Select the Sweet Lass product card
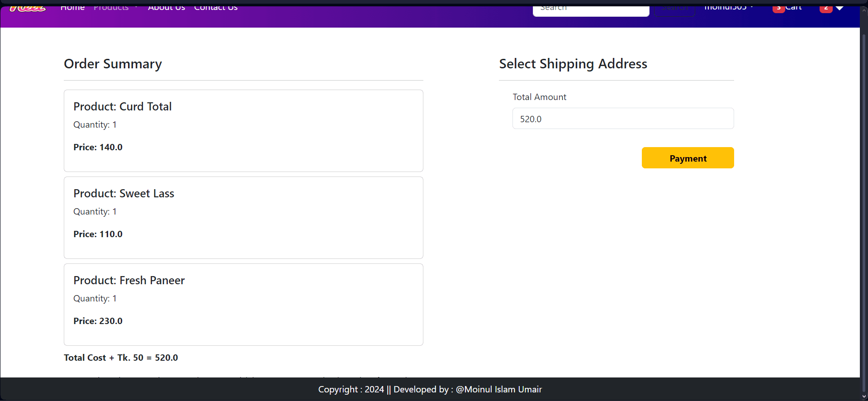 [243, 218]
